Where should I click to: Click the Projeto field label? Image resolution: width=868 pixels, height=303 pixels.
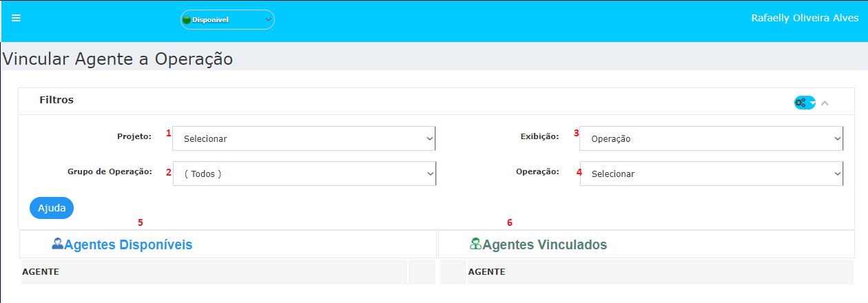pyautogui.click(x=134, y=136)
